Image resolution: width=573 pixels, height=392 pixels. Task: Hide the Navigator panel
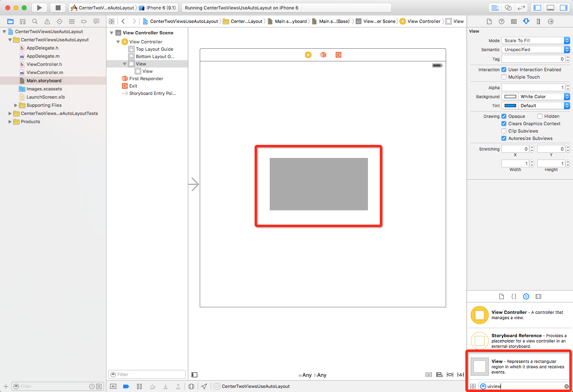(538, 8)
